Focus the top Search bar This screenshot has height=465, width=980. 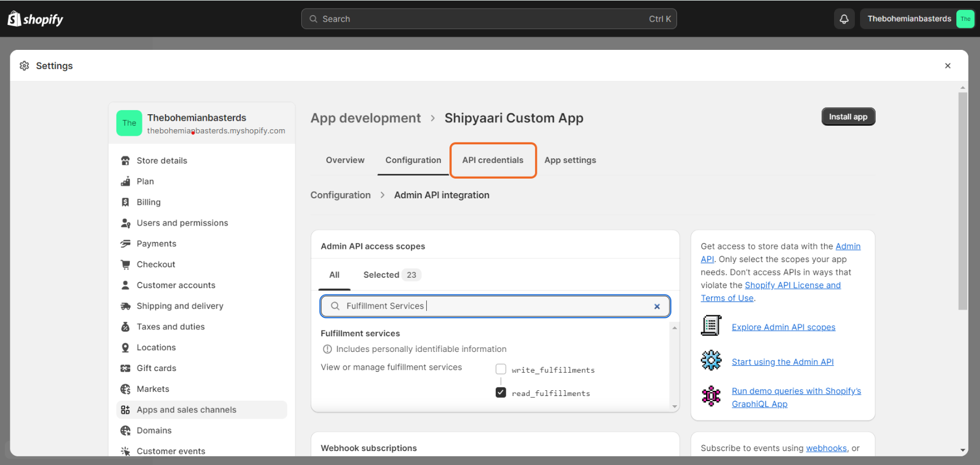pyautogui.click(x=489, y=19)
